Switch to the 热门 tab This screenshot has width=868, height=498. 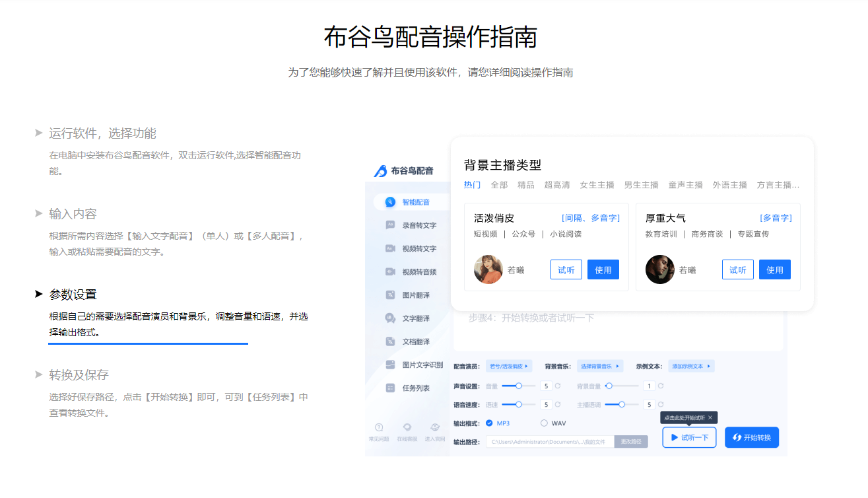tap(472, 185)
